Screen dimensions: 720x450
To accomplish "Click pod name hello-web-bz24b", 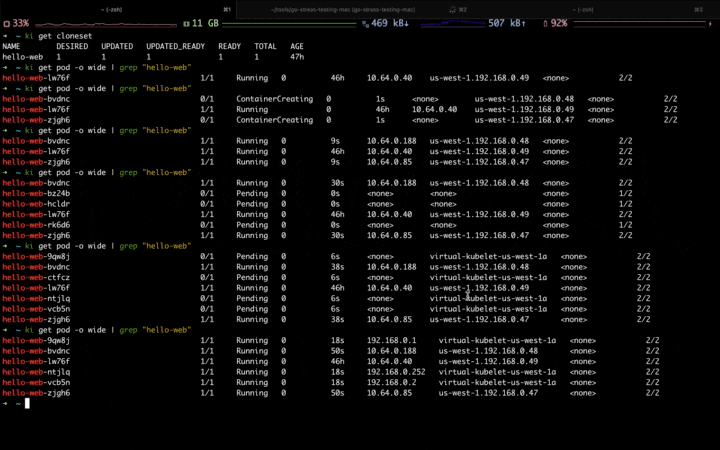I will 36,193.
